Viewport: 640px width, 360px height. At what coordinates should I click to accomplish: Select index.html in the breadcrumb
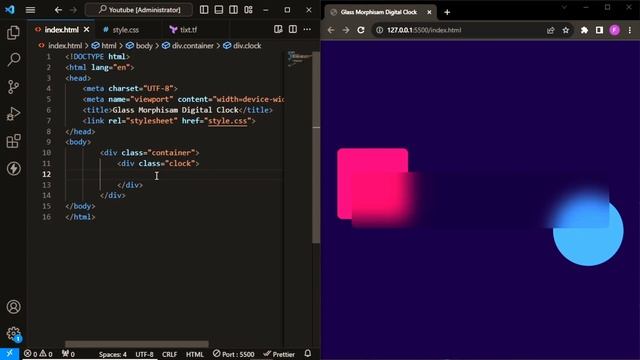(x=65, y=46)
